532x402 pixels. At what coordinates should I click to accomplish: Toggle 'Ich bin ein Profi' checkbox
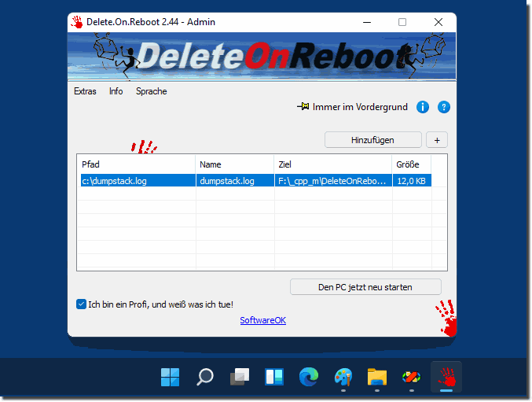81,304
